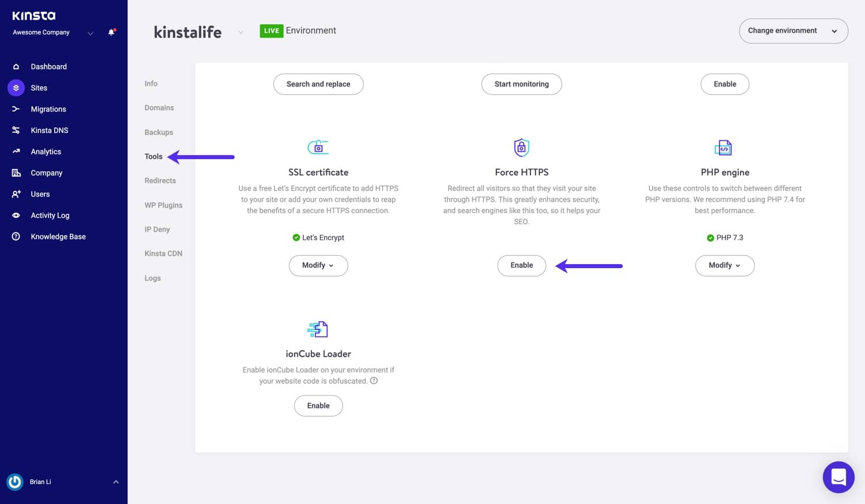Click Brian Li's avatar

pos(15,482)
